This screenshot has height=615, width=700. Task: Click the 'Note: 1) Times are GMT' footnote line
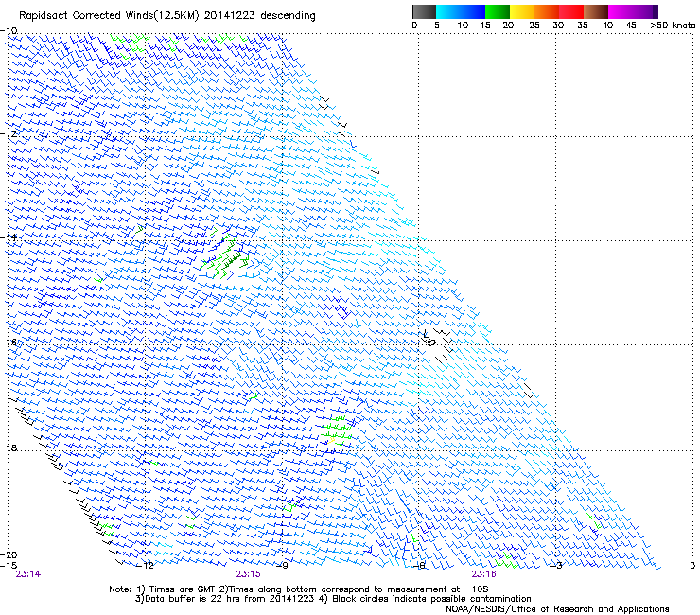299,589
